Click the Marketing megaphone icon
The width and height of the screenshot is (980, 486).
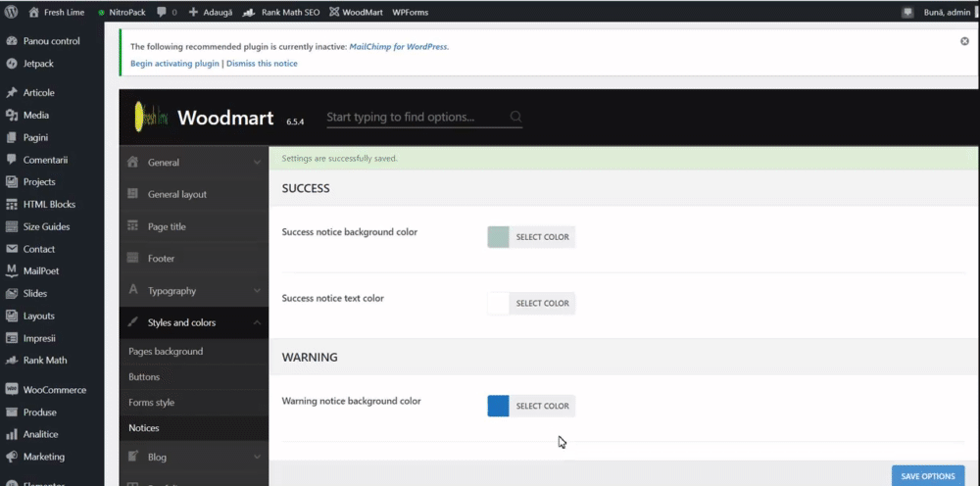(x=11, y=457)
